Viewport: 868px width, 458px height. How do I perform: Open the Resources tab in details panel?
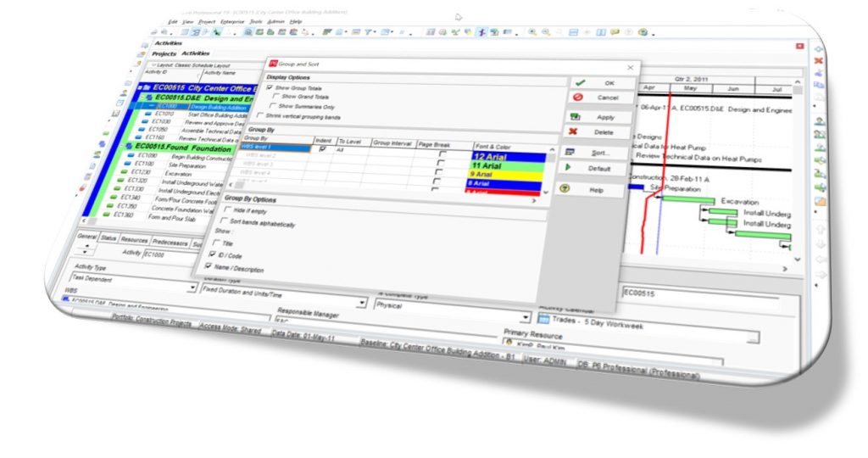coord(134,240)
